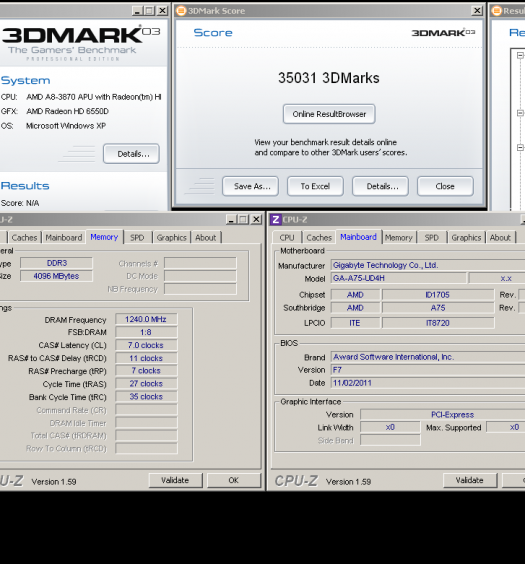Image resolution: width=525 pixels, height=564 pixels.
Task: Click the 3DMark Score title bar icon
Action: click(x=181, y=11)
